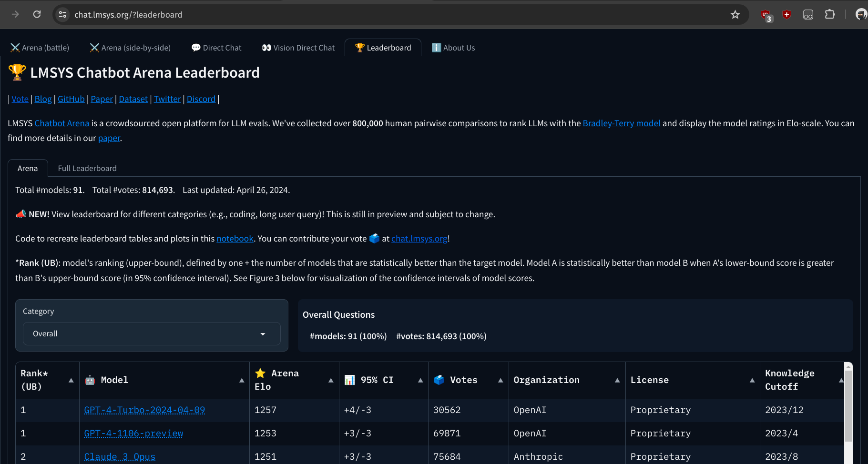The width and height of the screenshot is (868, 464).
Task: Open the Extensions puzzle piece menu
Action: click(x=829, y=15)
